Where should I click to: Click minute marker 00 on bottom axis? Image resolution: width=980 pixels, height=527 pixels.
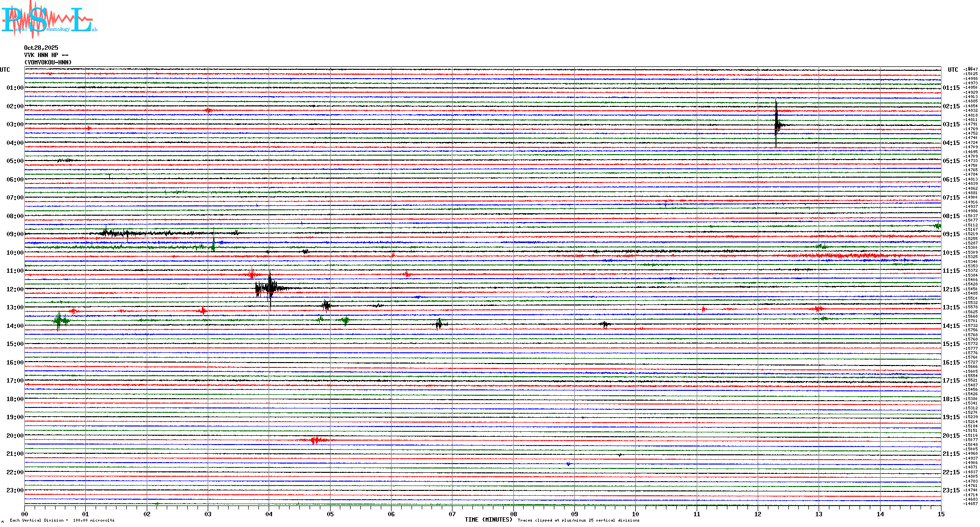[x=25, y=514]
